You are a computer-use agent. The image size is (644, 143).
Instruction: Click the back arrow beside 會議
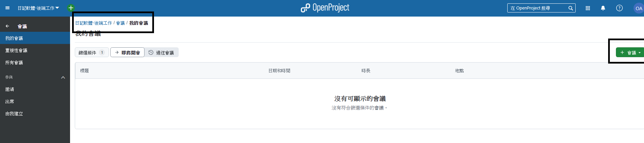coord(7,26)
